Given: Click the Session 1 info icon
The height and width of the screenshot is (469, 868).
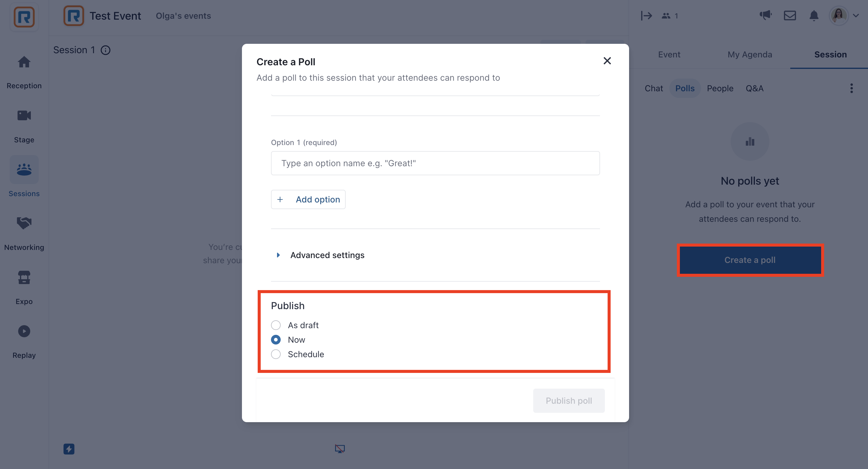Looking at the screenshot, I should 106,50.
